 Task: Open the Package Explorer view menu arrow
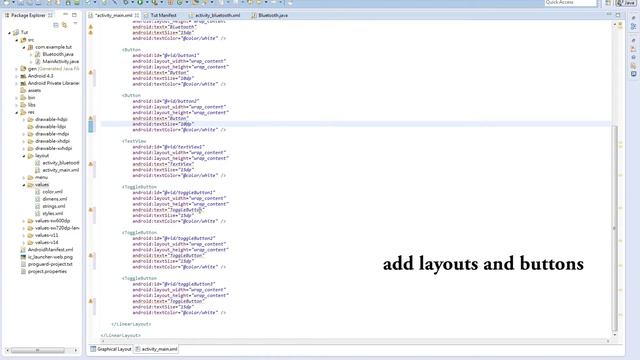75,24
